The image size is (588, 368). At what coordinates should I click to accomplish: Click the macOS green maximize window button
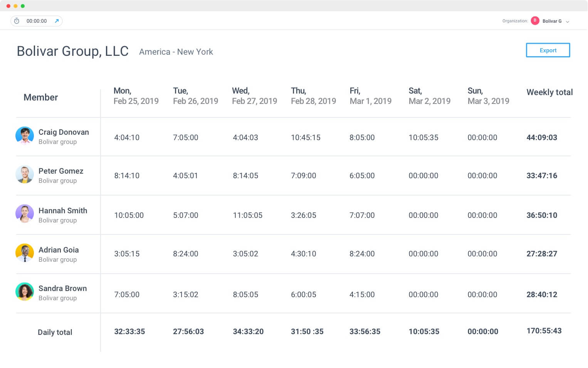click(23, 6)
